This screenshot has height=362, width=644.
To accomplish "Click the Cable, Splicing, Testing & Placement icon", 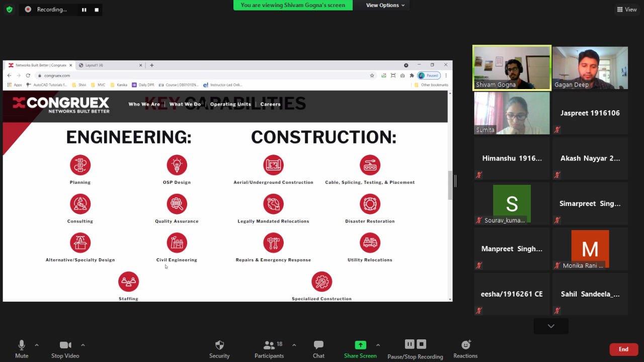I will [x=370, y=165].
